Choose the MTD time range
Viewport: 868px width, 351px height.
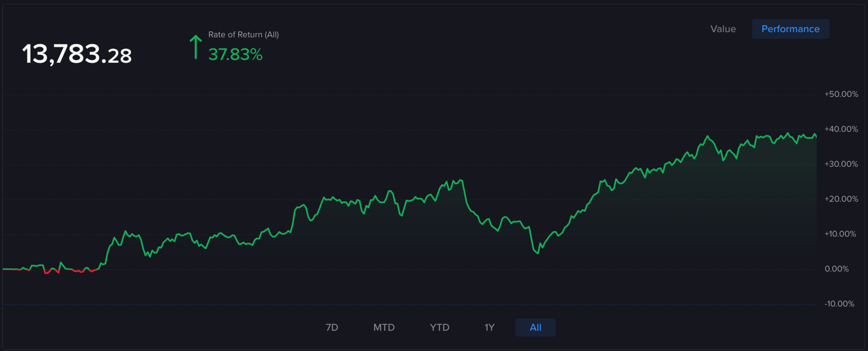coord(384,327)
